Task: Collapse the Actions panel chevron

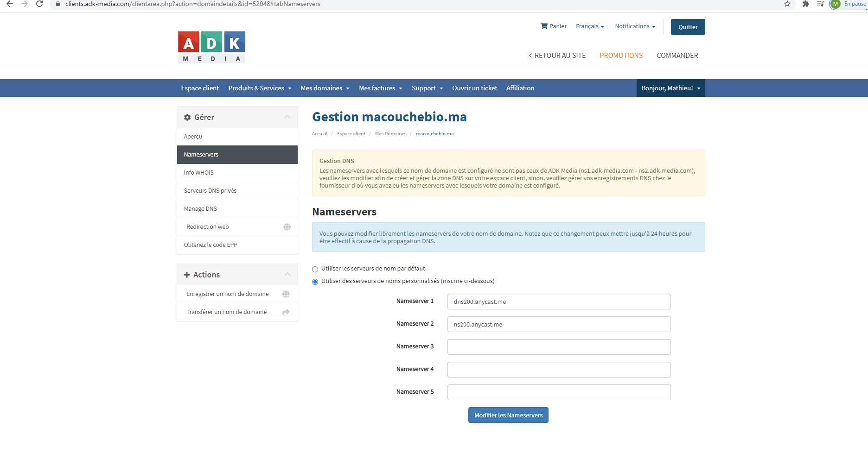Action: pyautogui.click(x=287, y=274)
